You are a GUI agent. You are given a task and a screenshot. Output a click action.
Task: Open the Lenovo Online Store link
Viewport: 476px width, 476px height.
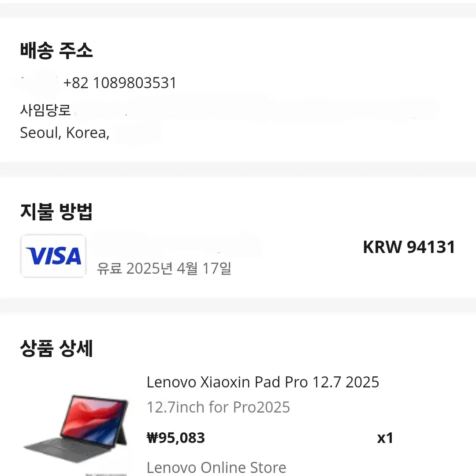pos(216,467)
